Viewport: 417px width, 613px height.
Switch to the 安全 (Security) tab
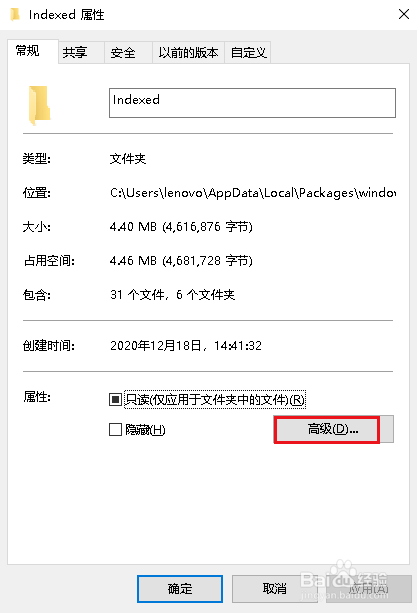pyautogui.click(x=123, y=52)
